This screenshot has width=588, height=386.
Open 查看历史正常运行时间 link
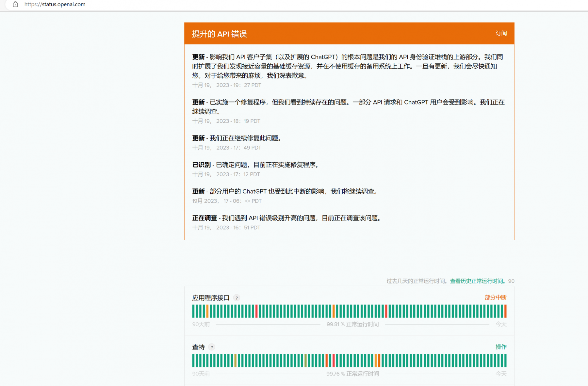point(478,281)
